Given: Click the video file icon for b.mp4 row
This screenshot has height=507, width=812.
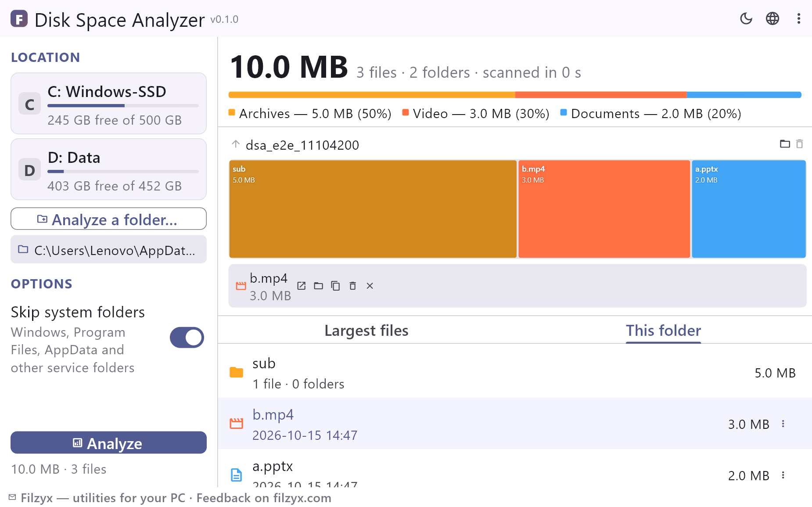Looking at the screenshot, I should (x=237, y=424).
